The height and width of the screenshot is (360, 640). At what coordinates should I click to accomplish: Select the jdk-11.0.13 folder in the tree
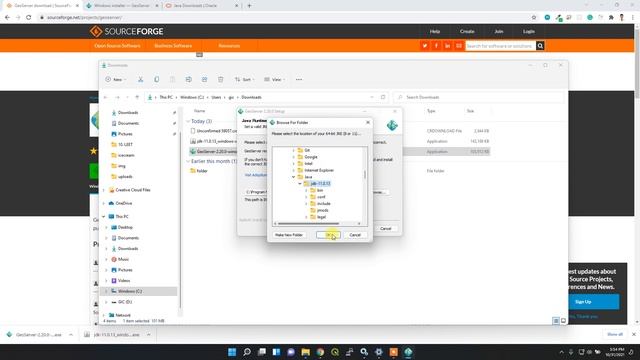tap(320, 184)
